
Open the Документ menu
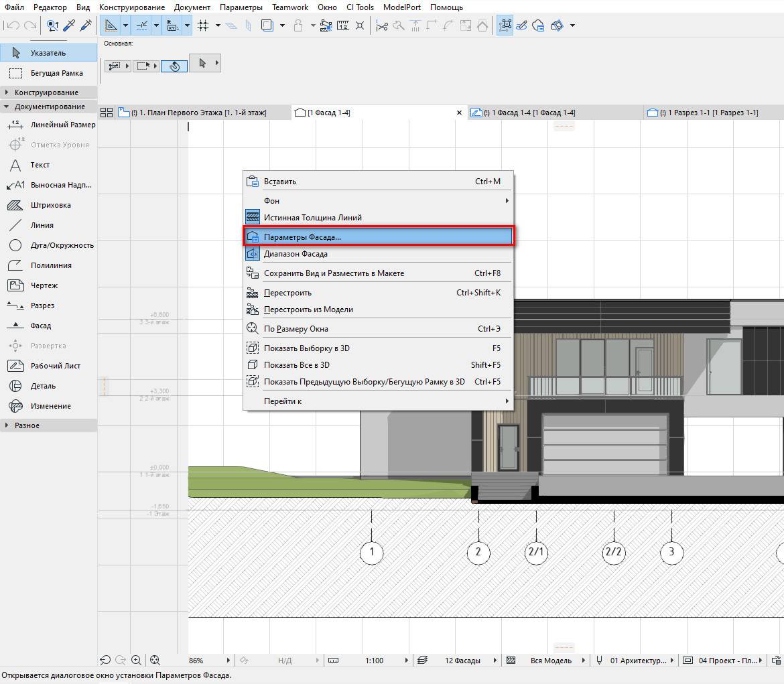(x=192, y=7)
